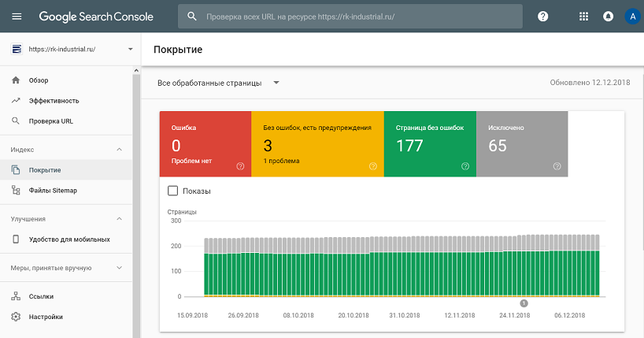
Task: Open the Все обработанные страницы filter dropdown
Action: [218, 83]
